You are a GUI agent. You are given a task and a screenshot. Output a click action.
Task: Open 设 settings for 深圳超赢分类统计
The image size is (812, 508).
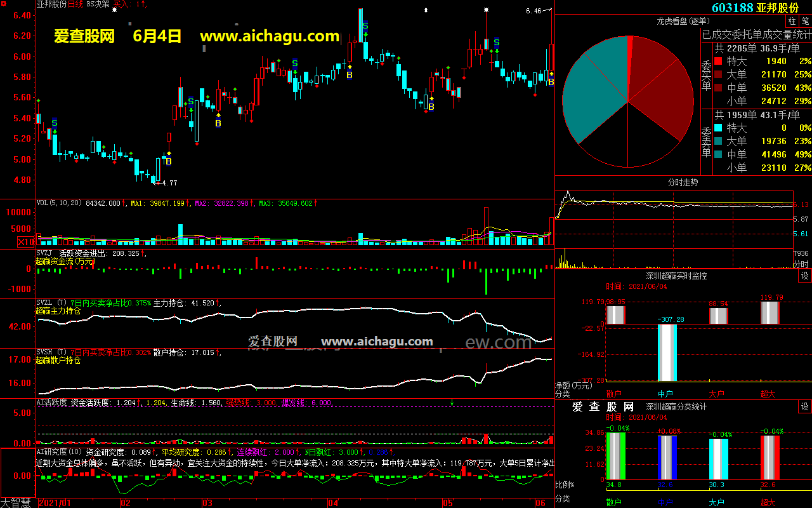coord(804,407)
